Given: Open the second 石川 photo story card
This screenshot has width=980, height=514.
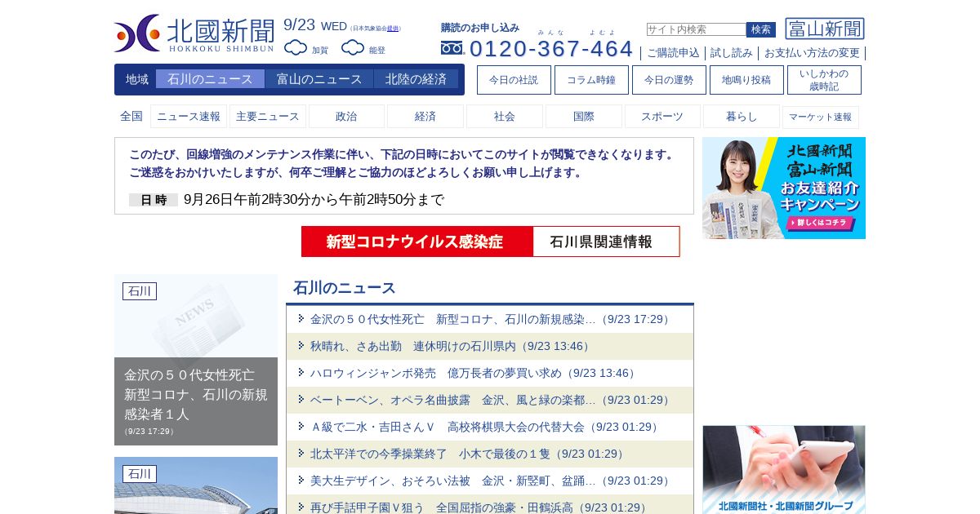Looking at the screenshot, I should [196, 485].
